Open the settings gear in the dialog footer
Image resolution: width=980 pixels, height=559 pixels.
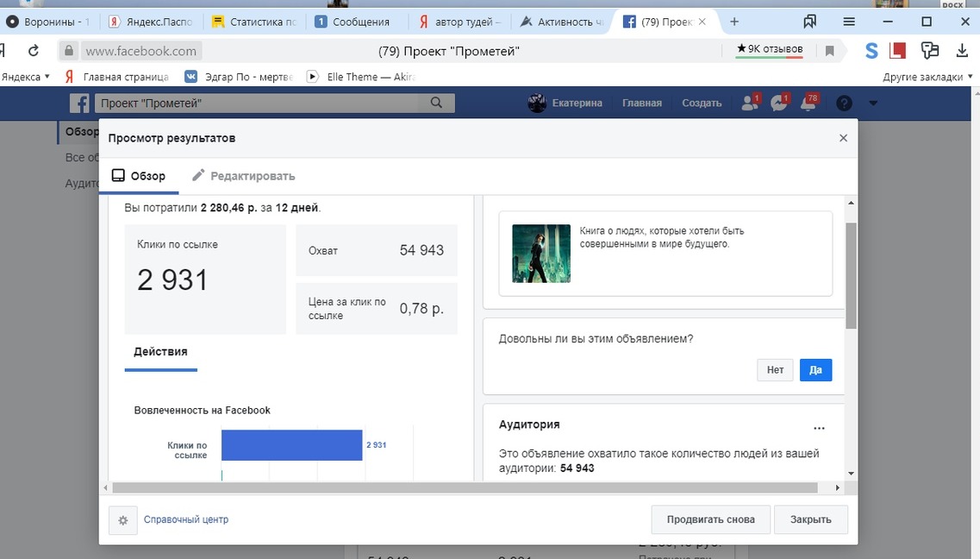click(x=123, y=520)
